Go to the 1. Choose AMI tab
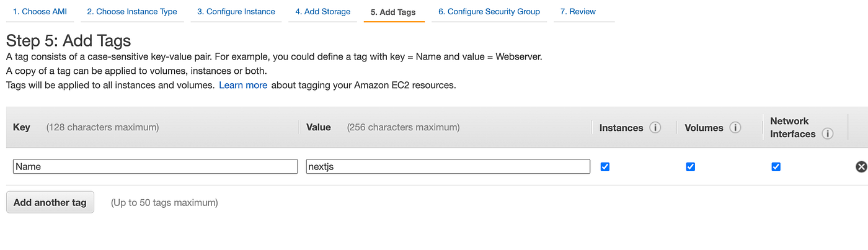Viewport: 868px width, 250px height. coord(40,12)
